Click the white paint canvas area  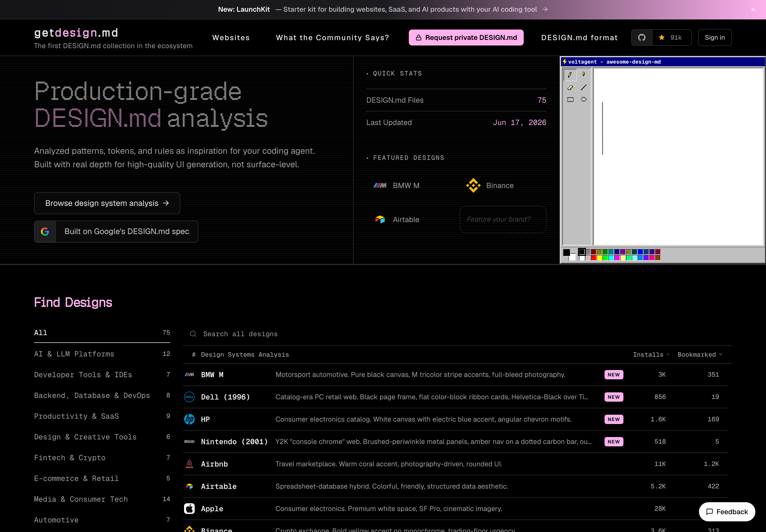click(x=679, y=157)
